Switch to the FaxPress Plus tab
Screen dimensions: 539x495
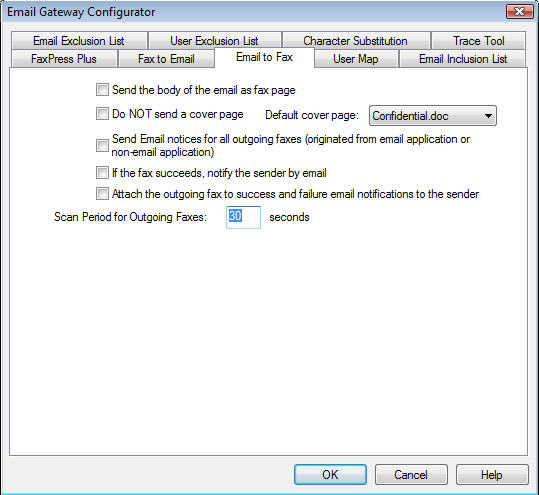[64, 58]
